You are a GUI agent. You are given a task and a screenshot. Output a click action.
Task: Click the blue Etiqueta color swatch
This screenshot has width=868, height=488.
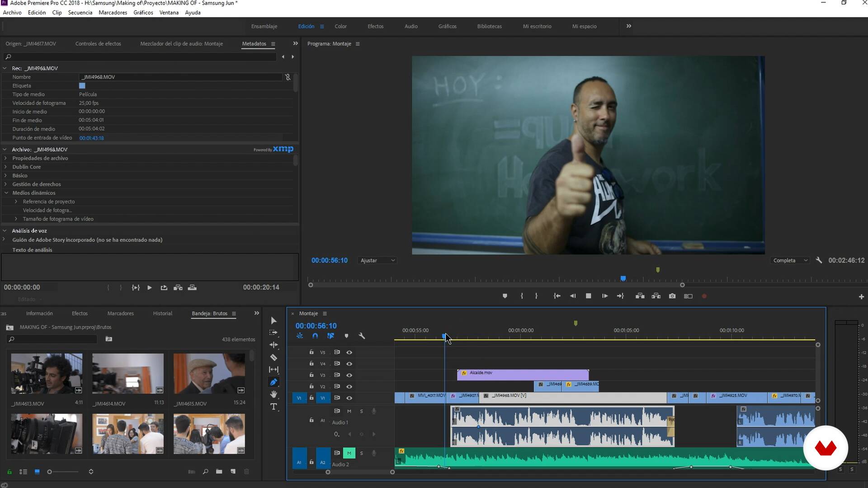point(82,85)
